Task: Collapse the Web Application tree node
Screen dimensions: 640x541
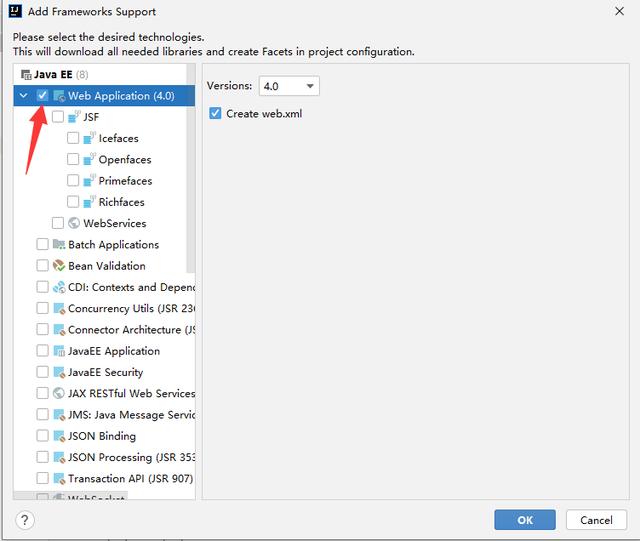Action: click(x=24, y=96)
